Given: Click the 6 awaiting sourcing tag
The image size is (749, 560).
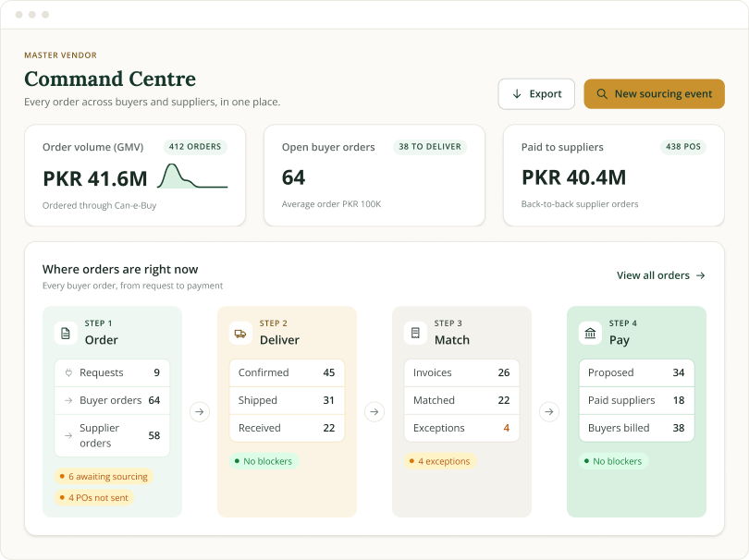Looking at the screenshot, I should [x=104, y=477].
